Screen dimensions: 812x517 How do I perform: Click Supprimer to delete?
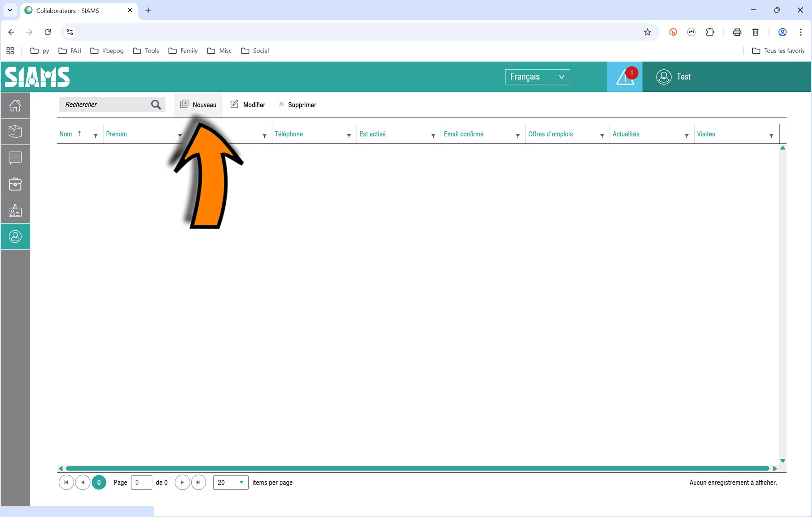point(298,105)
